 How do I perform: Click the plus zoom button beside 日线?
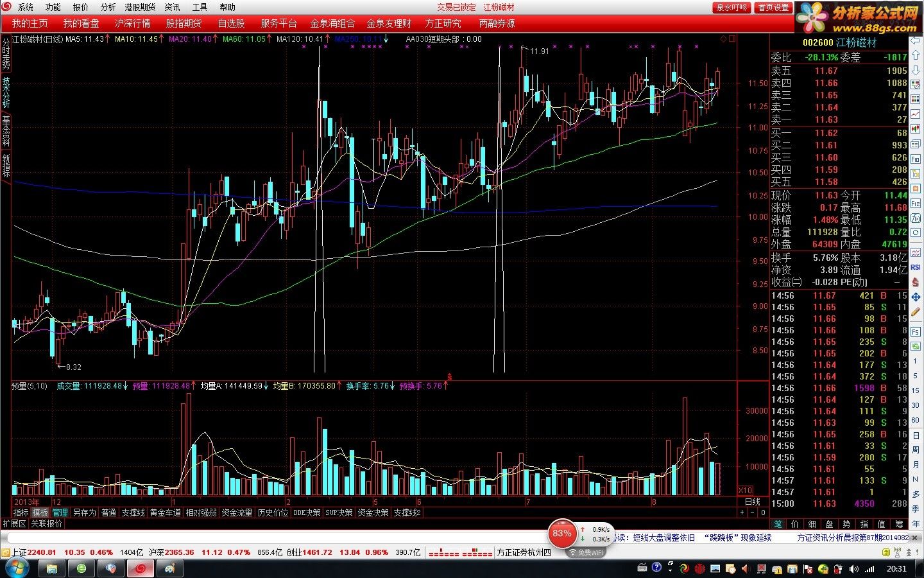[x=742, y=512]
